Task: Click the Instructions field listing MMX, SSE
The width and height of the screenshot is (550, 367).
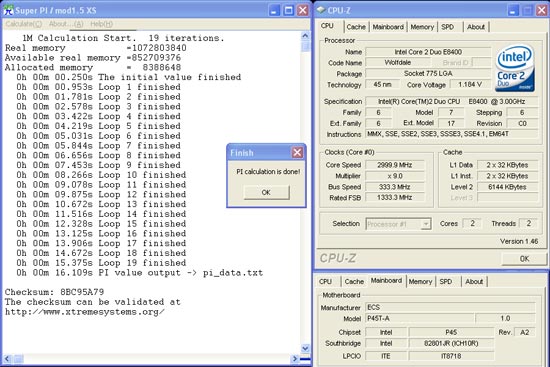Action: 451,134
